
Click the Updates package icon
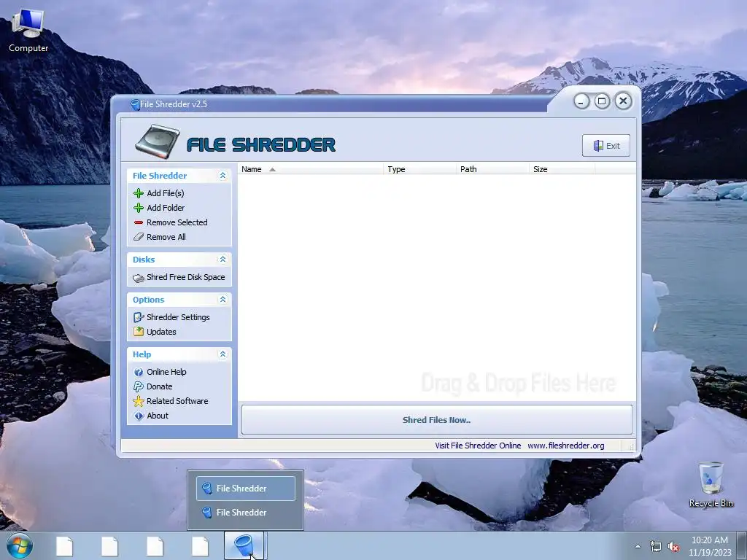[x=139, y=332]
